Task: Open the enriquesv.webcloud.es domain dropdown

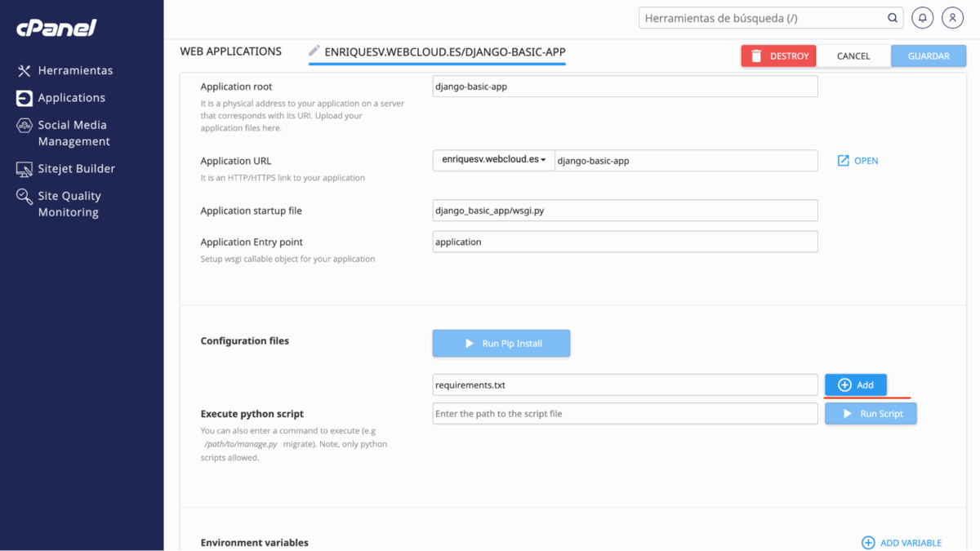Action: [x=493, y=160]
